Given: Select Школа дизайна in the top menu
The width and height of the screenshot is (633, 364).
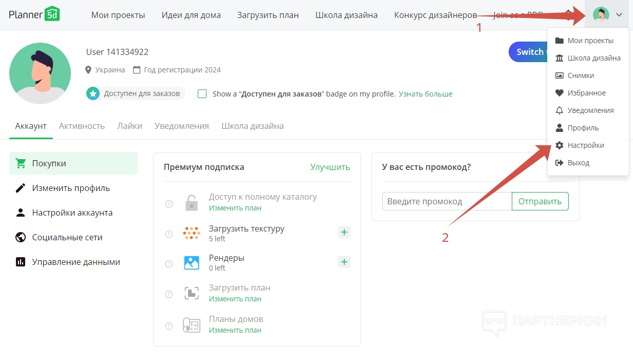Looking at the screenshot, I should coord(346,15).
